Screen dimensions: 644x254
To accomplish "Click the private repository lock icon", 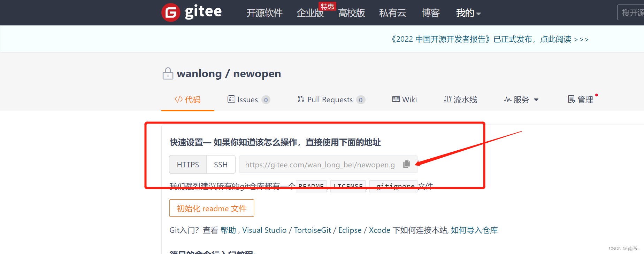I will point(168,73).
